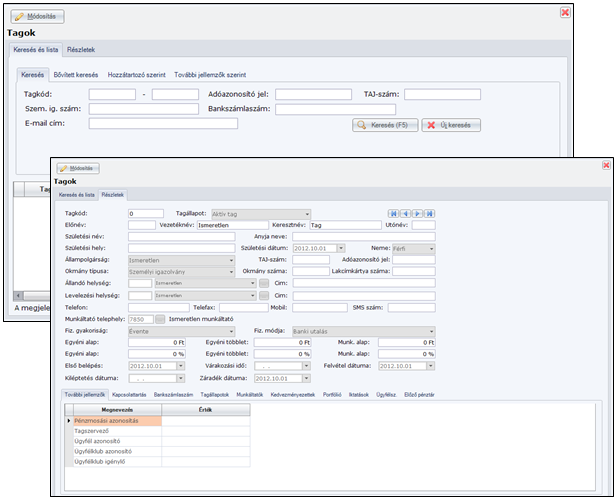Click the browse button beside Állandó helység
This screenshot has width=616, height=500.
click(x=264, y=283)
